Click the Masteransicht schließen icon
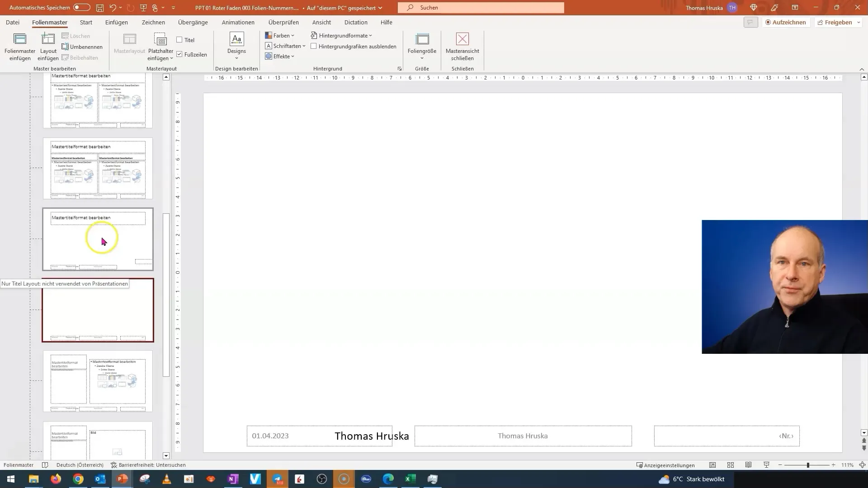Image resolution: width=868 pixels, height=488 pixels. 462,47
